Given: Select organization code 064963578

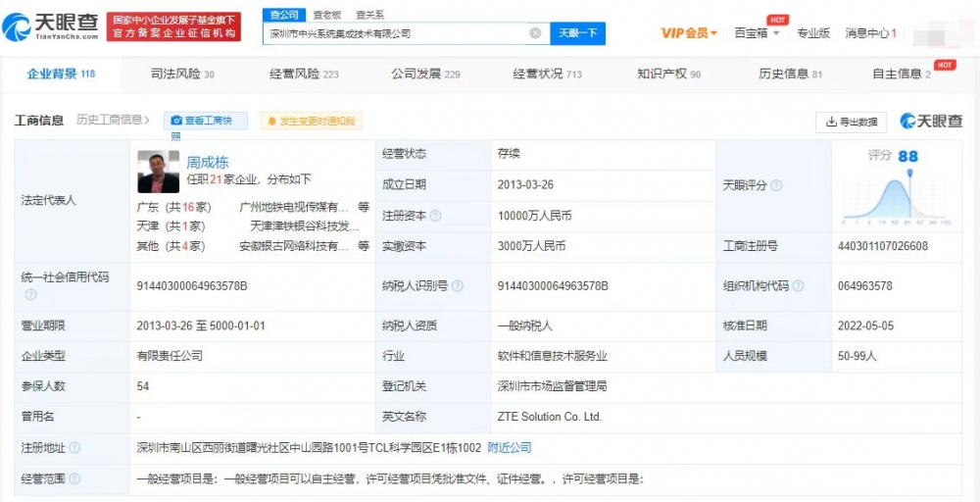Looking at the screenshot, I should point(864,285).
